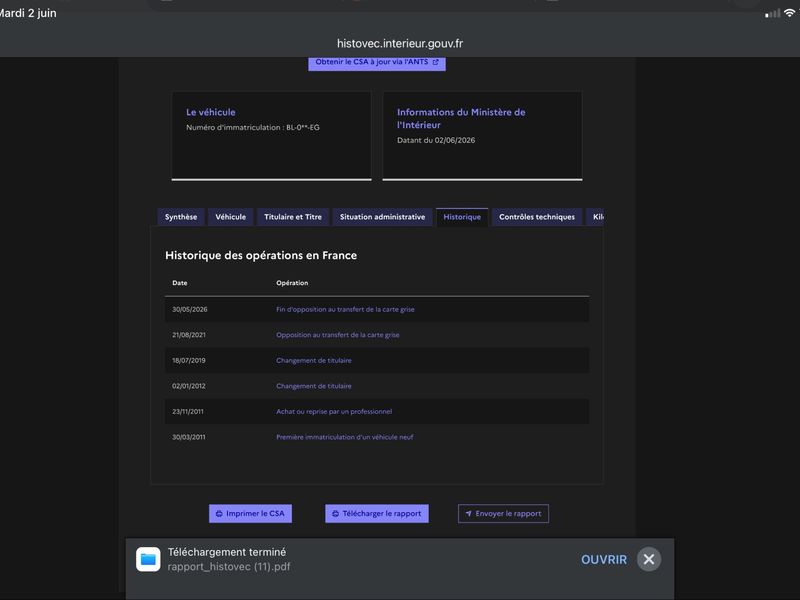Tap the histovec.interieur.gouv.fr address bar
Image resolution: width=800 pixels, height=600 pixels.
click(x=400, y=43)
